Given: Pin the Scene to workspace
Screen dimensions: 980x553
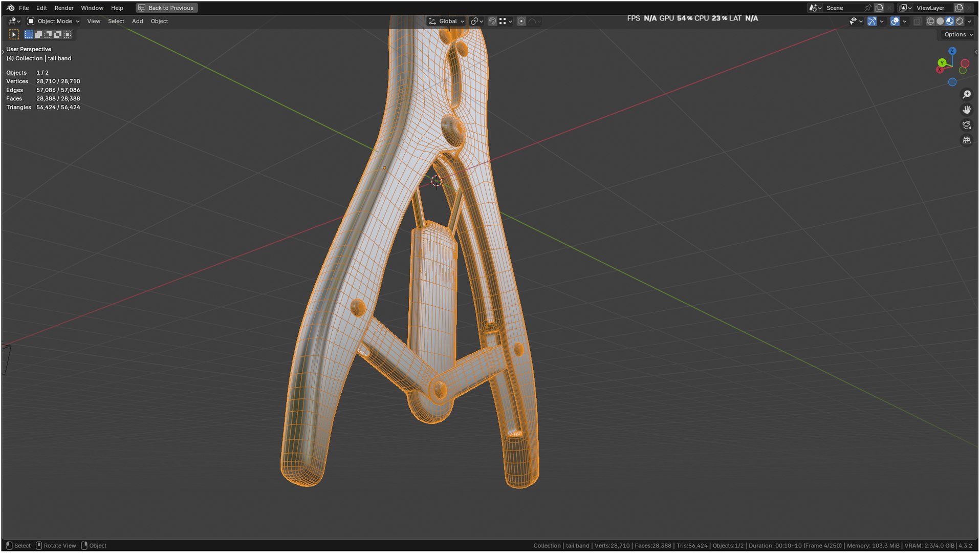Looking at the screenshot, I should [867, 8].
